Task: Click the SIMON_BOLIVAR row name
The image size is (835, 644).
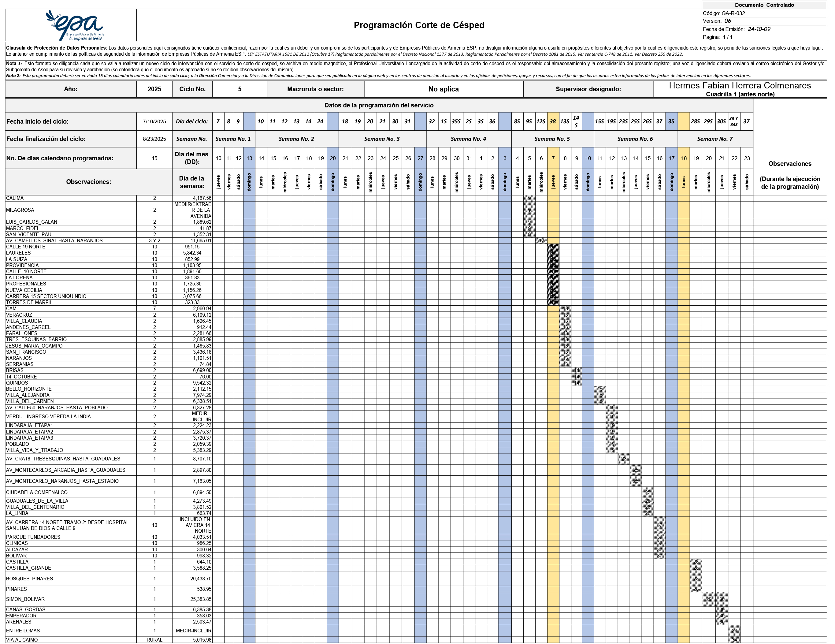Action: (25, 599)
